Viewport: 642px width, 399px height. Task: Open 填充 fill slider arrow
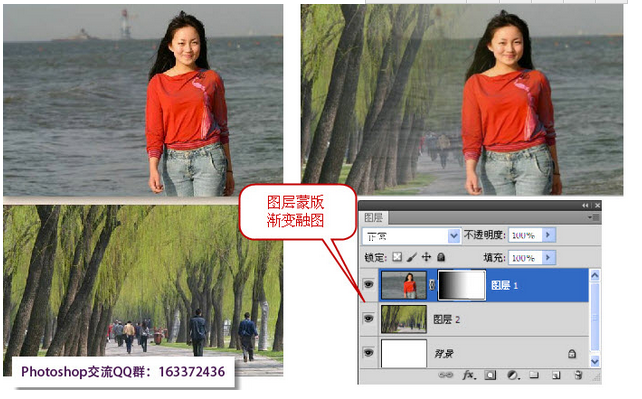(x=549, y=257)
